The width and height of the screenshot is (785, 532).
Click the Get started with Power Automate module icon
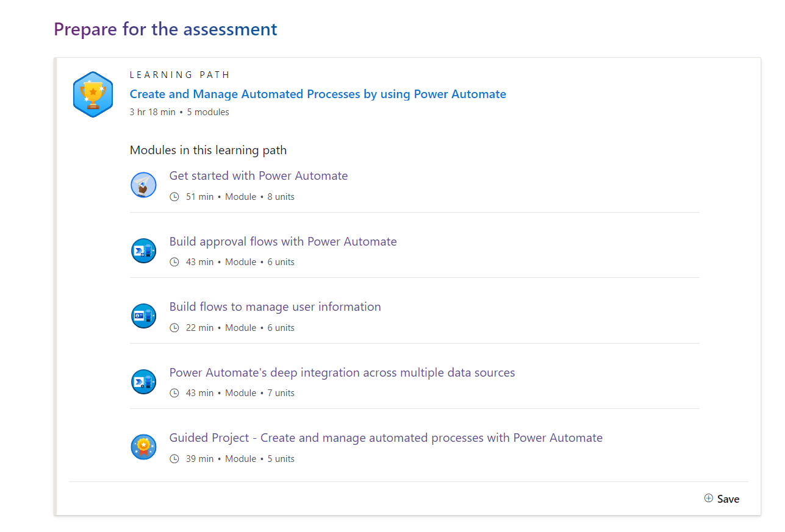click(x=143, y=185)
